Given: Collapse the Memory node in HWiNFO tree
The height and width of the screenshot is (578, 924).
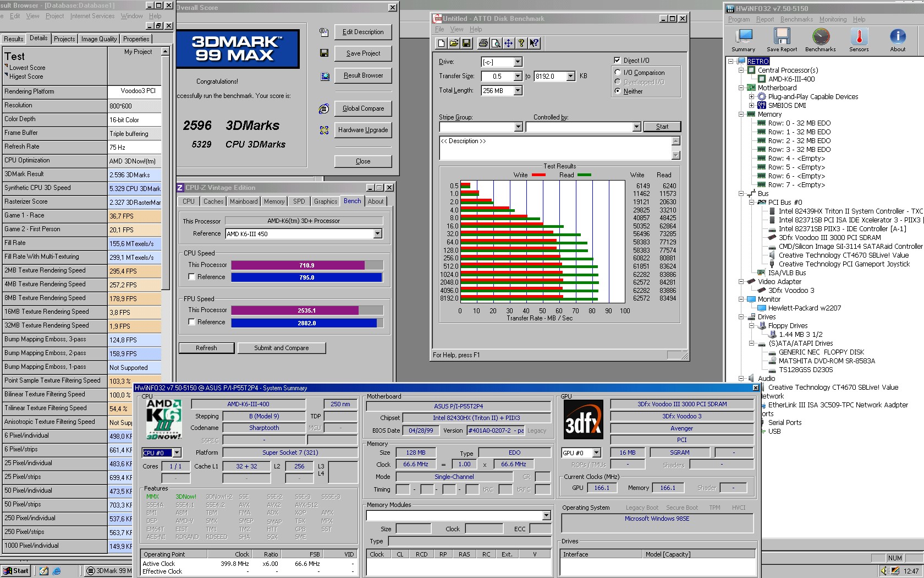Looking at the screenshot, I should (741, 114).
